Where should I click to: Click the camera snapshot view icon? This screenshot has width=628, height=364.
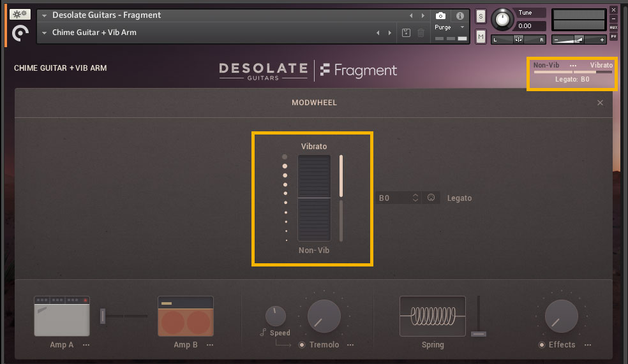pyautogui.click(x=440, y=15)
